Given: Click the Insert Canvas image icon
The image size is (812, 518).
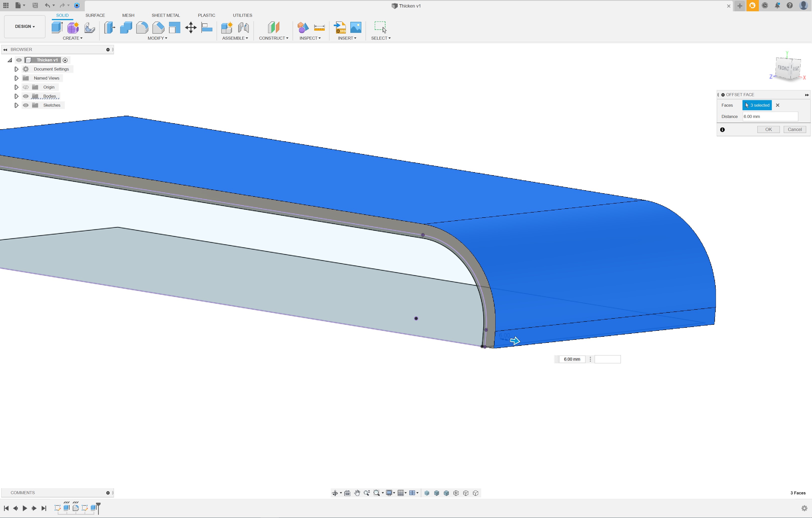Looking at the screenshot, I should coord(356,27).
